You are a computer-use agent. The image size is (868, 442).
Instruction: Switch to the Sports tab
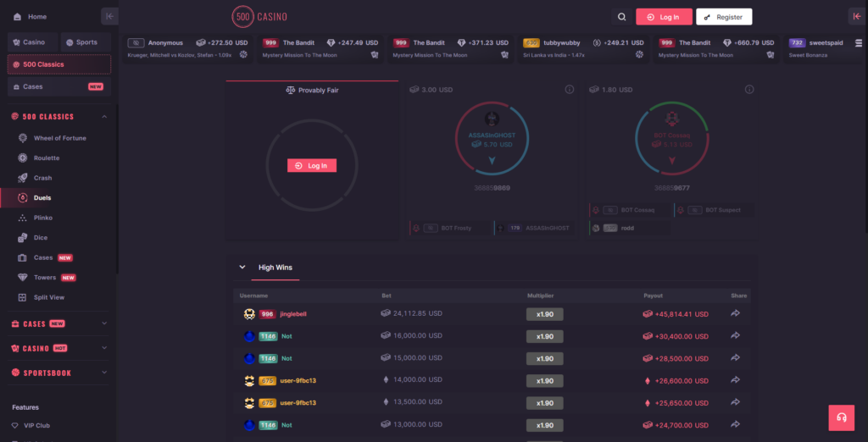86,42
